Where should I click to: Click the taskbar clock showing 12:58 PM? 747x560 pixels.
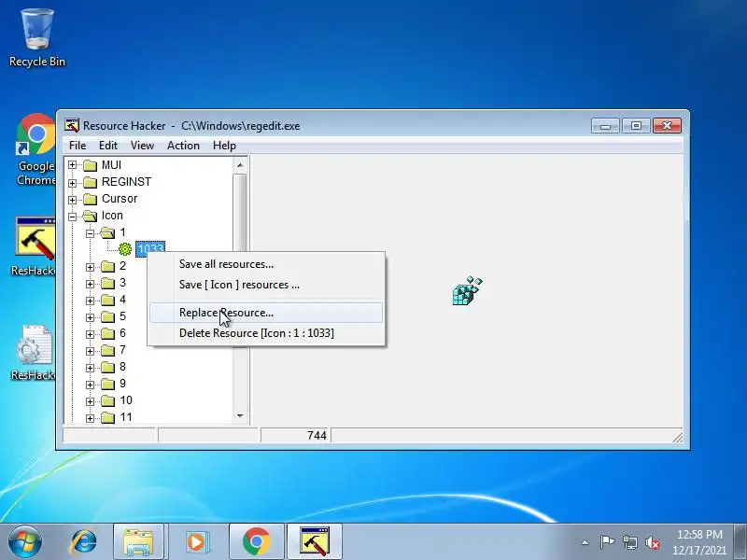tap(699, 542)
